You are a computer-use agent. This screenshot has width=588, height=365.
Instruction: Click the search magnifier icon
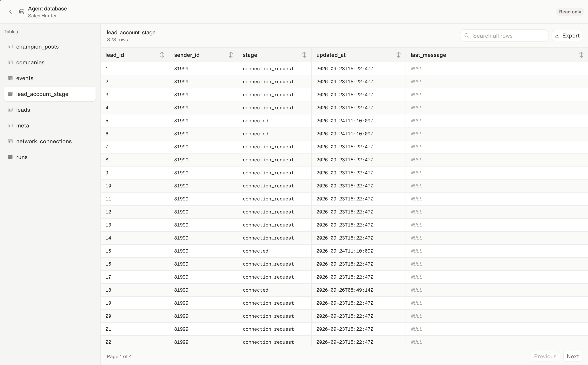point(467,36)
